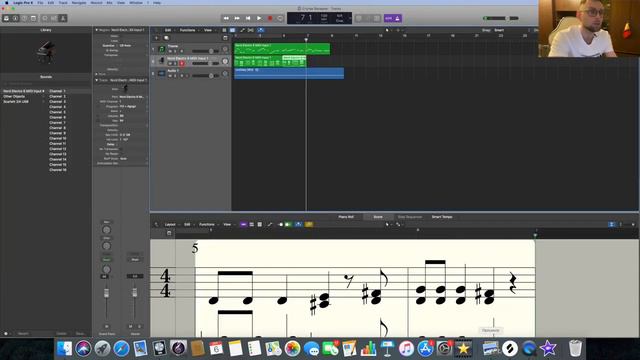Add a new track with the plus button
640x360 pixels.
pos(156,38)
